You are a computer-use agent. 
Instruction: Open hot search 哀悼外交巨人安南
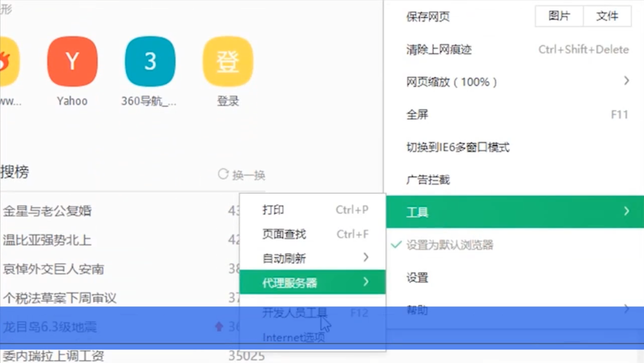(x=53, y=269)
